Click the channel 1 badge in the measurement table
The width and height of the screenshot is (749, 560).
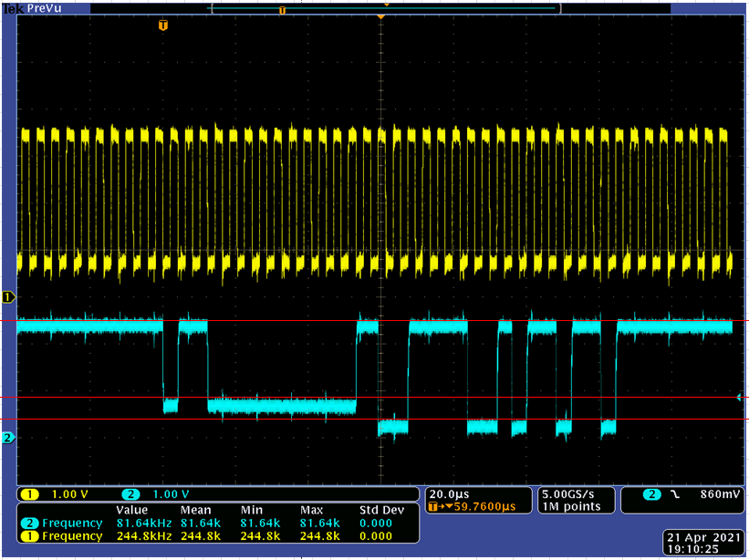click(x=30, y=536)
